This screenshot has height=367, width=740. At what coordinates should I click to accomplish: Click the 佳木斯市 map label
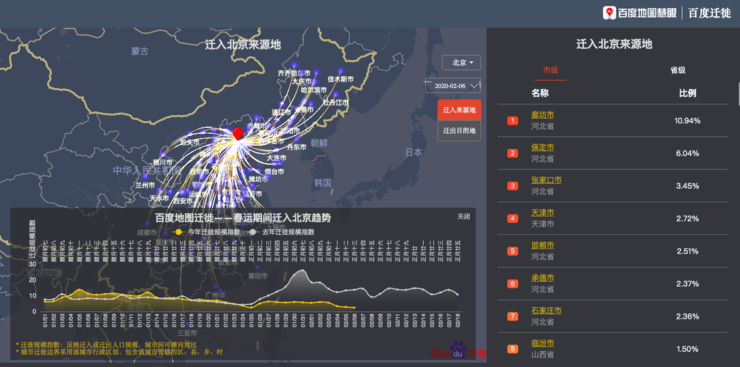[x=340, y=79]
